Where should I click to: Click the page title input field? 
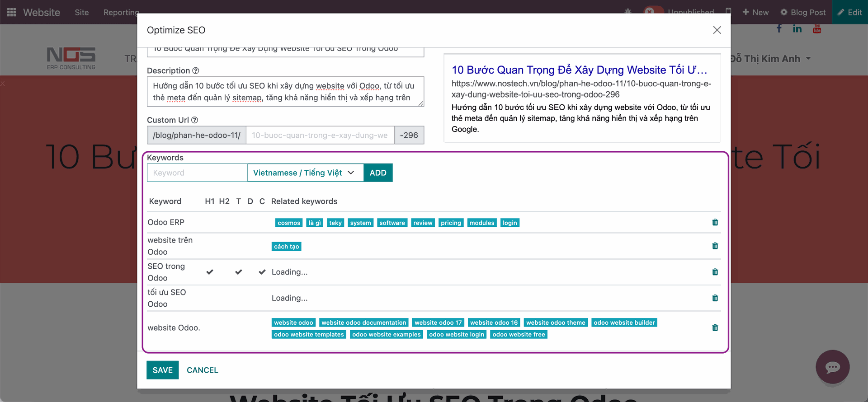click(285, 51)
